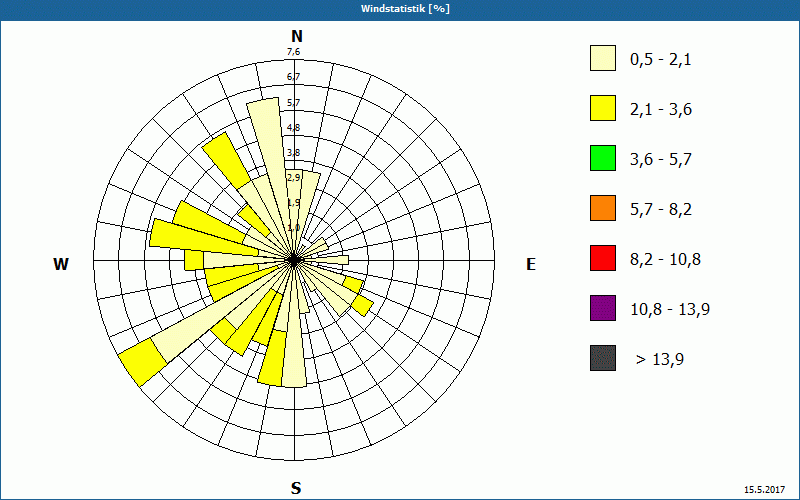800x500 pixels.
Task: Click the 4,8 ring scale value
Action: (293, 128)
